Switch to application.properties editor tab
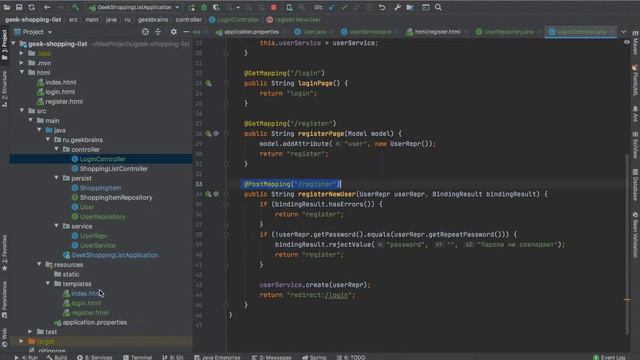The image size is (640, 360). 247,32
